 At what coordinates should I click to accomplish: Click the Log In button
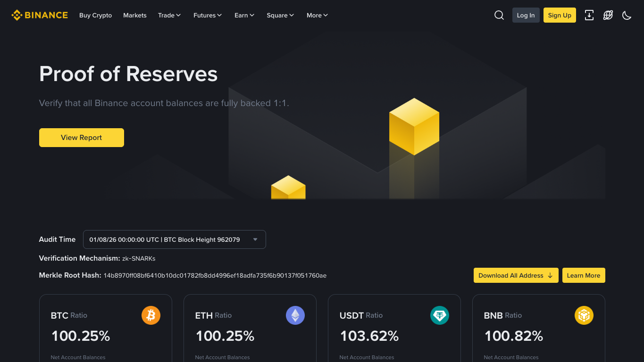click(x=526, y=15)
